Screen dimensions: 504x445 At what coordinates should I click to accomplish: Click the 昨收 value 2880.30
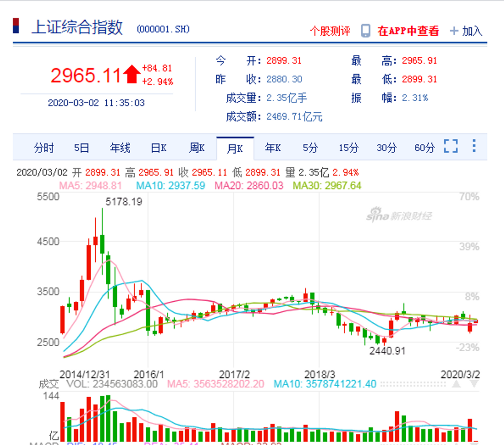point(284,79)
